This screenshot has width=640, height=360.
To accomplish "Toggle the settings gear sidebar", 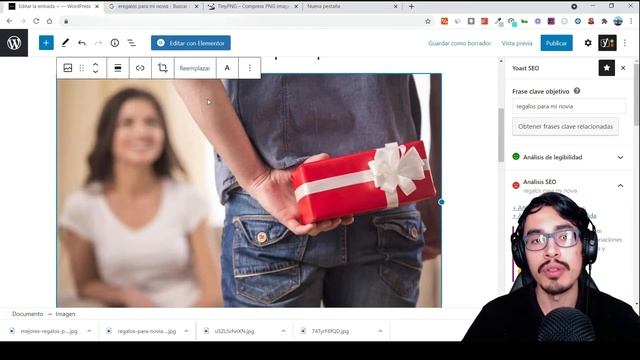I will coord(588,43).
